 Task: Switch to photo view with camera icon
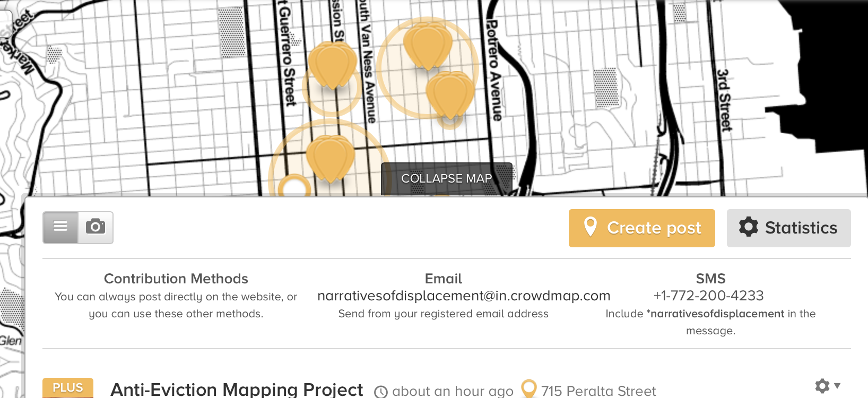click(96, 227)
